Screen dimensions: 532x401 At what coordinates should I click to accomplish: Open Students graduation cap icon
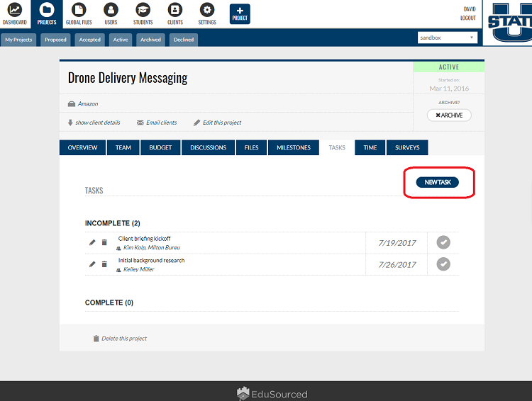click(x=143, y=11)
